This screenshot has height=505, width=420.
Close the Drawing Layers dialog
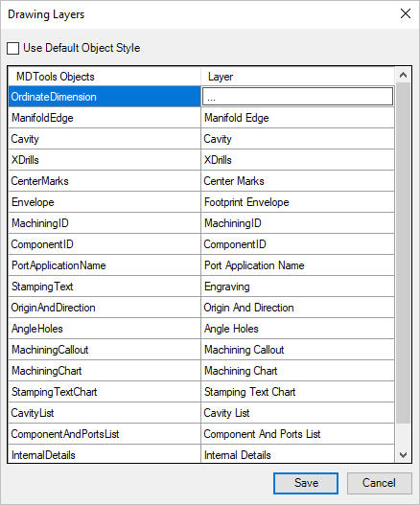tap(406, 13)
